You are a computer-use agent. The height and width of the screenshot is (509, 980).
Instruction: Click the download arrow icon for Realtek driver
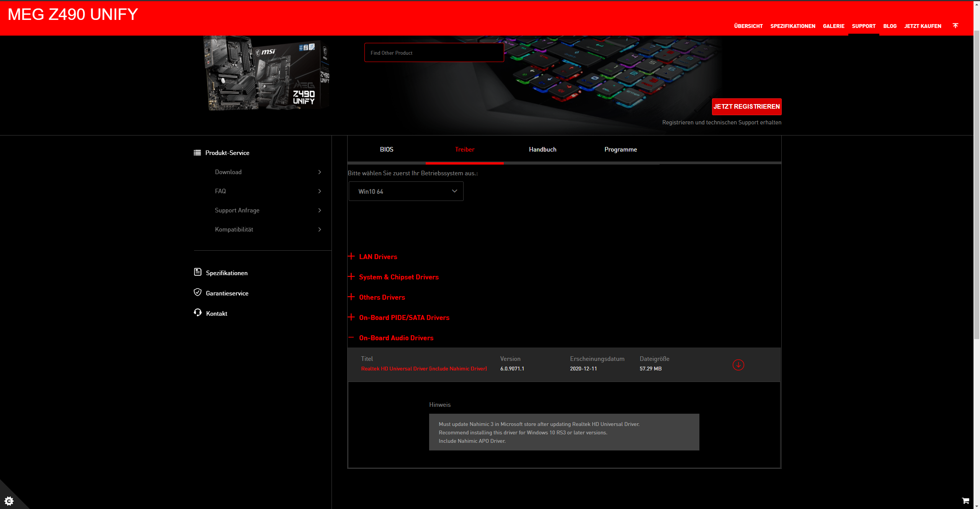tap(738, 365)
